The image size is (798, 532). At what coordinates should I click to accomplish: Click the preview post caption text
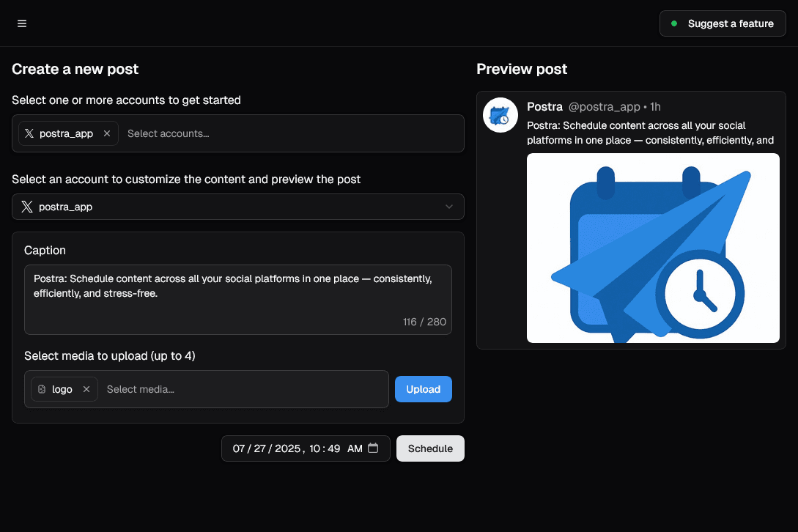pyautogui.click(x=651, y=133)
